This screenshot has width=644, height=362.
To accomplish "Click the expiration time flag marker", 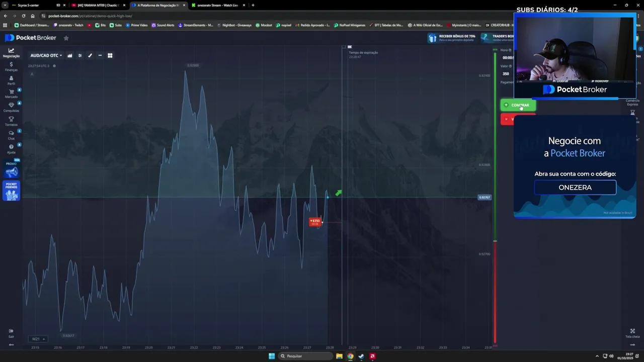I will tap(350, 47).
